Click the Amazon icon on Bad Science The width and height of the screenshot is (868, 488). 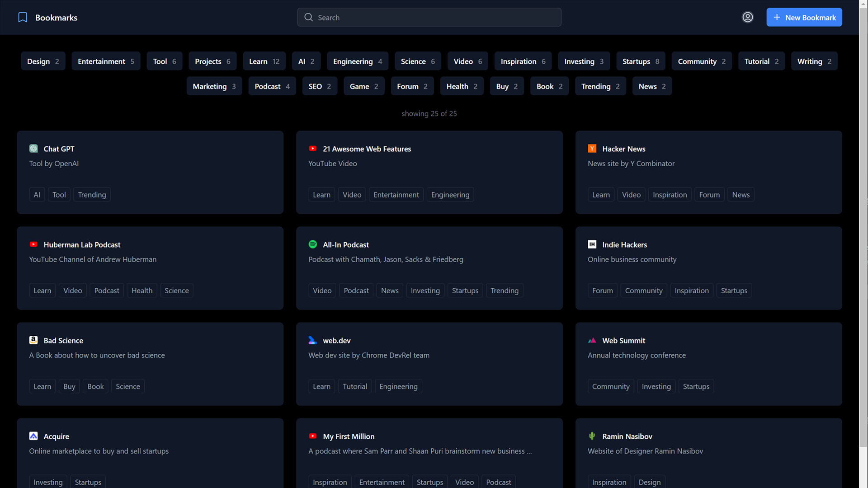[33, 340]
